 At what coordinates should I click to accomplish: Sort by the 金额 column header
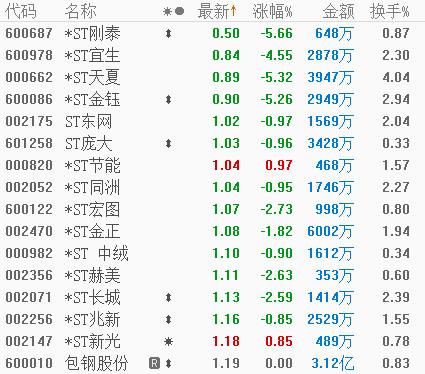click(x=338, y=11)
